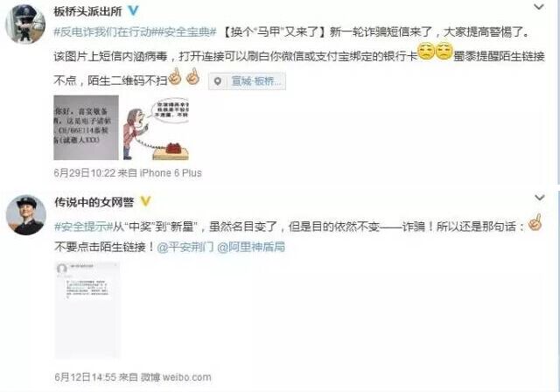
Task: Click pointing finger emoji after 那句话
Action: pyautogui.click(x=535, y=222)
